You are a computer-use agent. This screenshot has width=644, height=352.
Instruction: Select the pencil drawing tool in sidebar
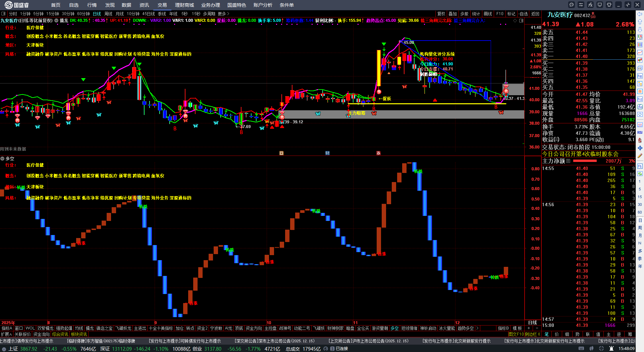(640, 156)
